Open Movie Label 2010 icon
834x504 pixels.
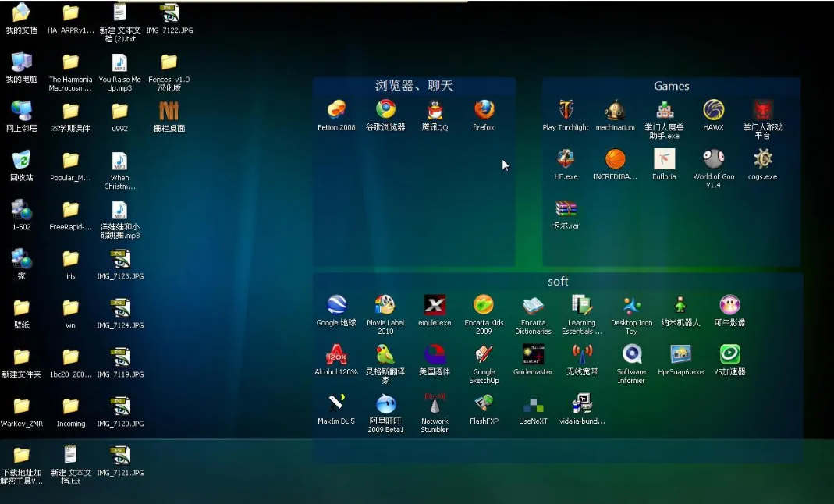pyautogui.click(x=385, y=305)
